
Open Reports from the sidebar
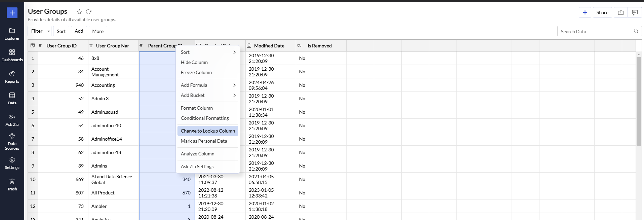12,77
